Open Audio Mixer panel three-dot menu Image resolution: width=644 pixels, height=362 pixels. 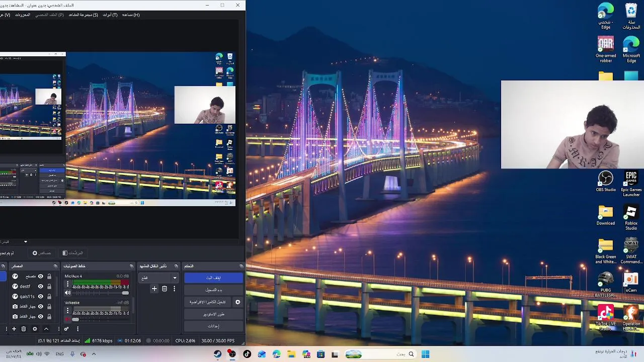(77, 329)
